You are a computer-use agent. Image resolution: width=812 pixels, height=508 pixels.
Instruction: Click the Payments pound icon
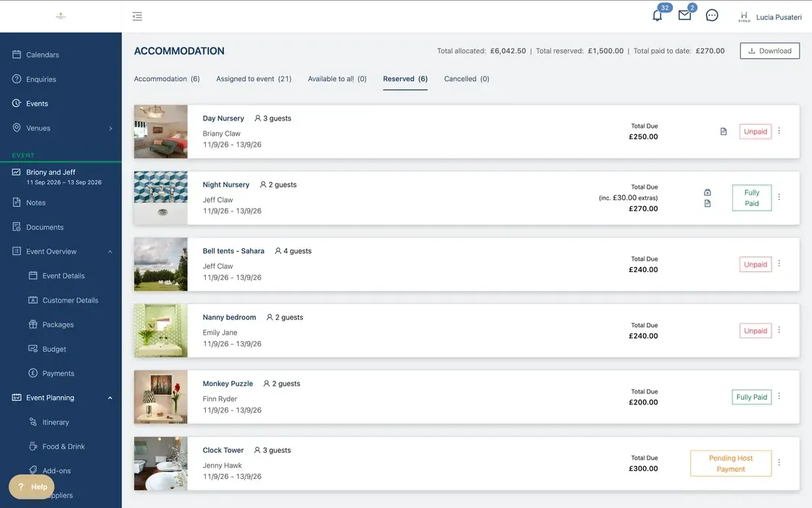tap(33, 373)
